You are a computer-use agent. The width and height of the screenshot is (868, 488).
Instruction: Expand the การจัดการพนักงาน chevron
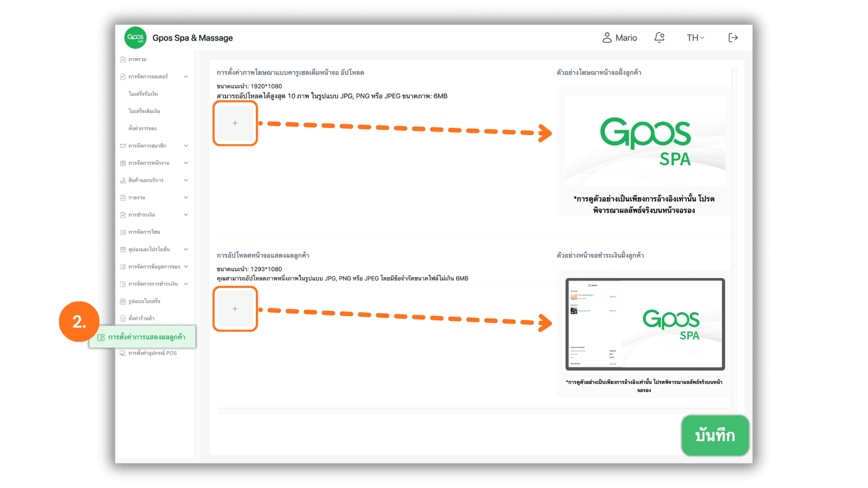pyautogui.click(x=186, y=163)
